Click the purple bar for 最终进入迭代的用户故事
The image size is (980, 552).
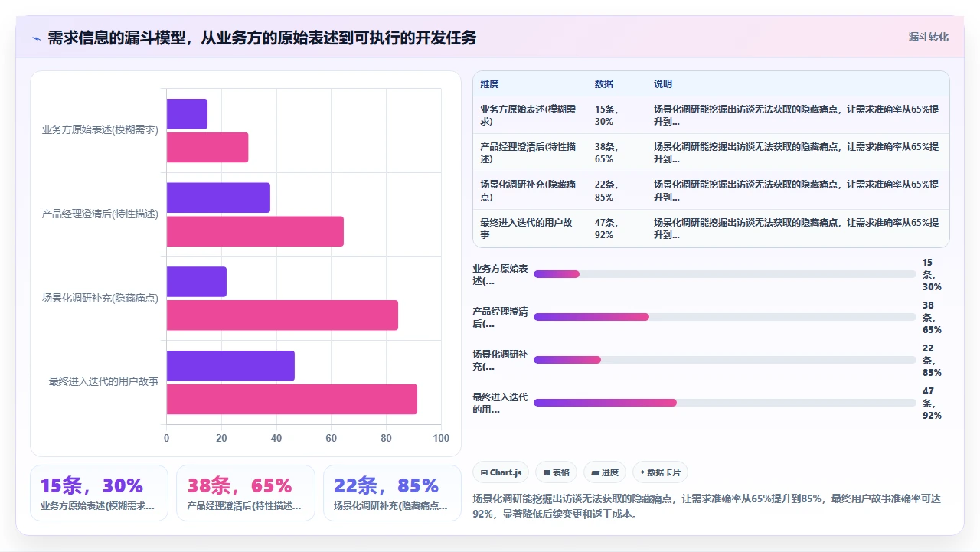pos(230,366)
